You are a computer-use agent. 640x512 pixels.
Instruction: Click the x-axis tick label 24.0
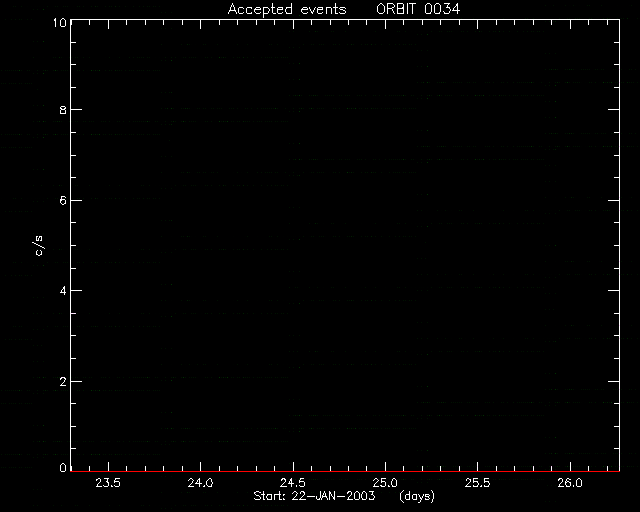pos(200,483)
